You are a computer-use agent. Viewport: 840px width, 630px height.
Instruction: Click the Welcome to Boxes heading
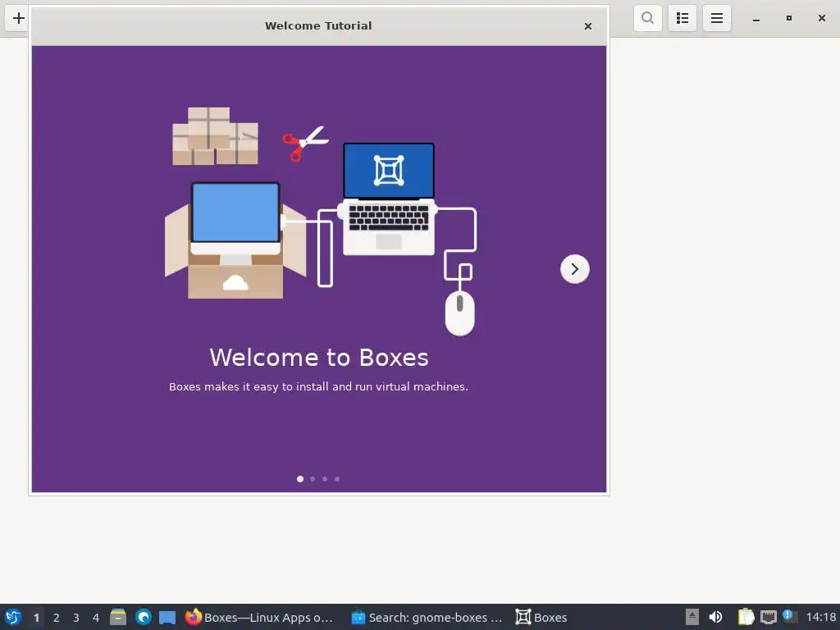[x=319, y=358]
